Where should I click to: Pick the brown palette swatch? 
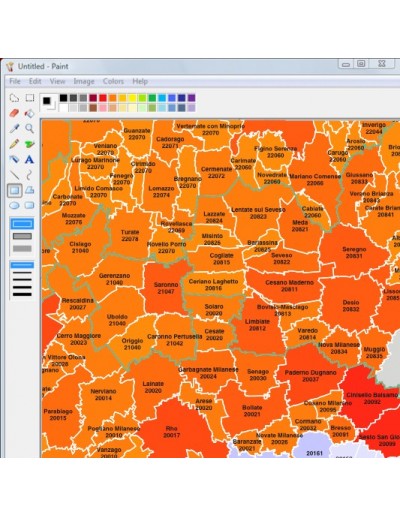[x=93, y=107]
